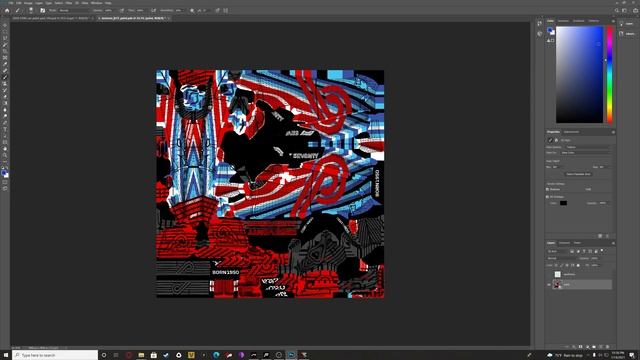The height and width of the screenshot is (360, 640).
Task: Select the Gradient tool
Action: pyautogui.click(x=5, y=103)
